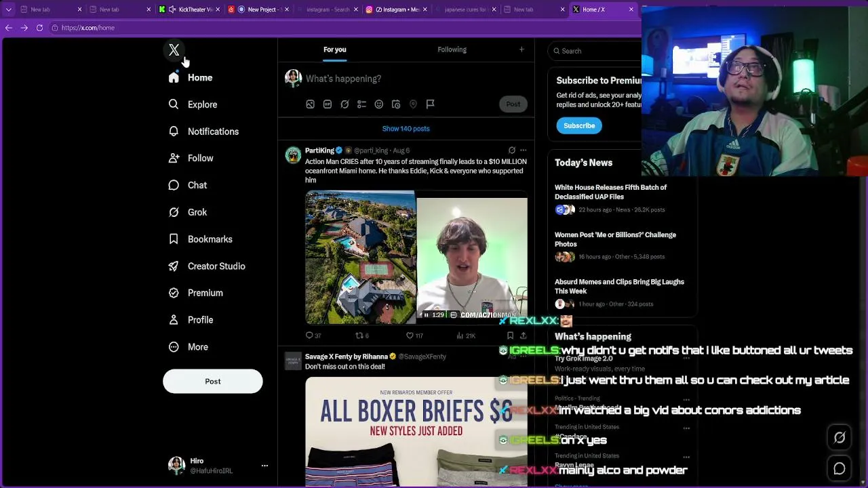Switch to the KickTheater browser tab
Screen dimensions: 868x488
190,9
